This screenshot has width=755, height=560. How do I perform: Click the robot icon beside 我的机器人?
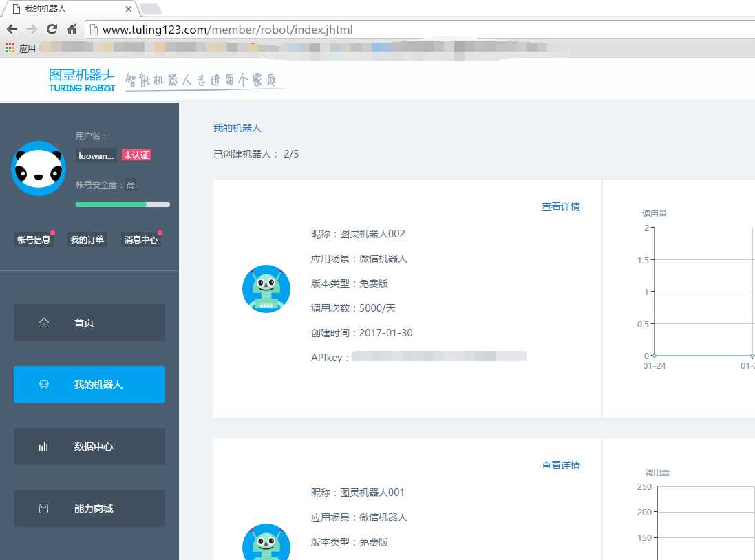coord(44,385)
